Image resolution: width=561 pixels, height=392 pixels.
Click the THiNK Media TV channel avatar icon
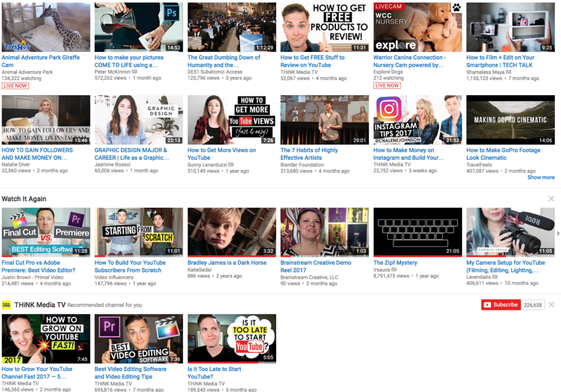7,305
